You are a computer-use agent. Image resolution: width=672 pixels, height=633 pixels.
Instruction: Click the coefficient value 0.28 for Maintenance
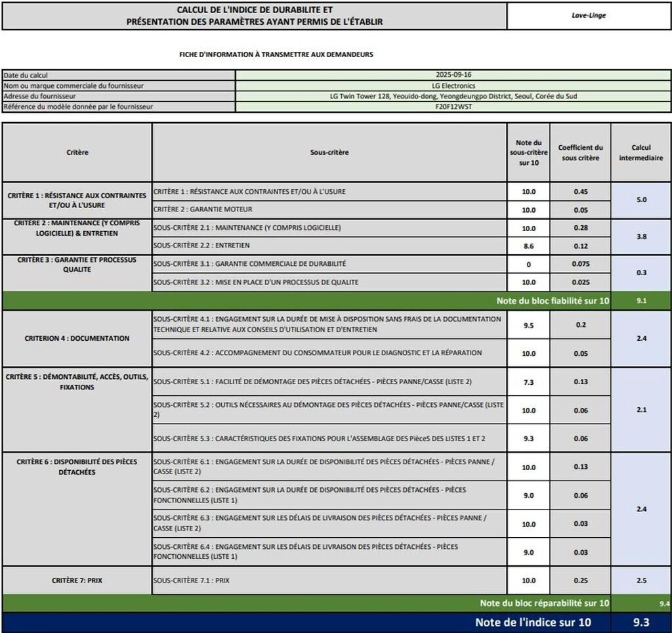(580, 228)
